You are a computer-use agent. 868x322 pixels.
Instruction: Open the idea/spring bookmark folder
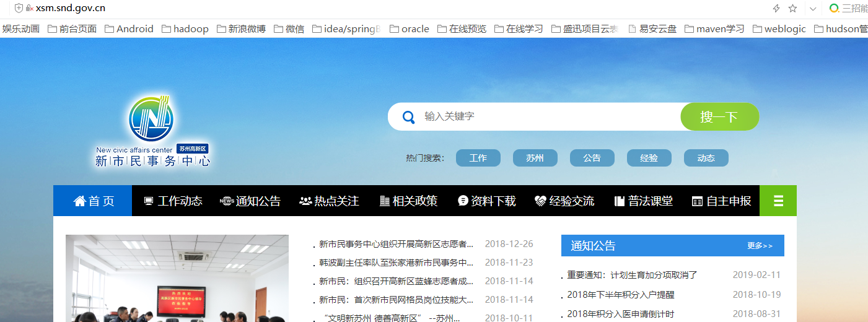tap(346, 28)
